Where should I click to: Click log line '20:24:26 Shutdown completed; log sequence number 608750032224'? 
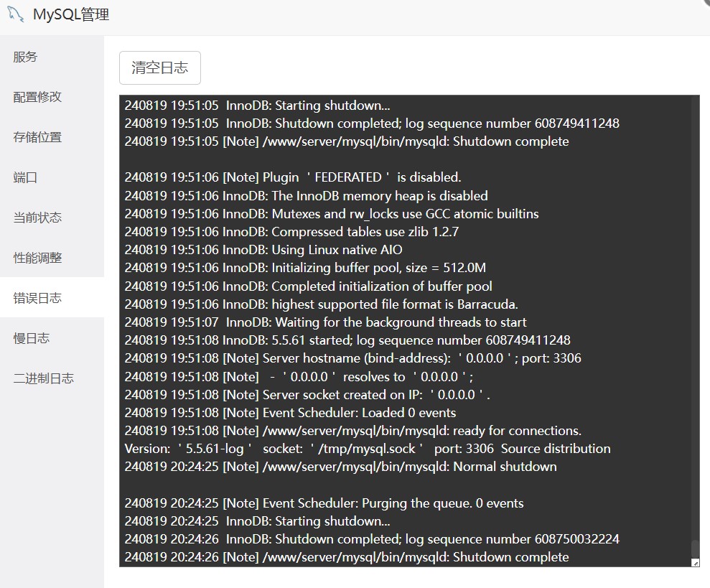coord(372,539)
